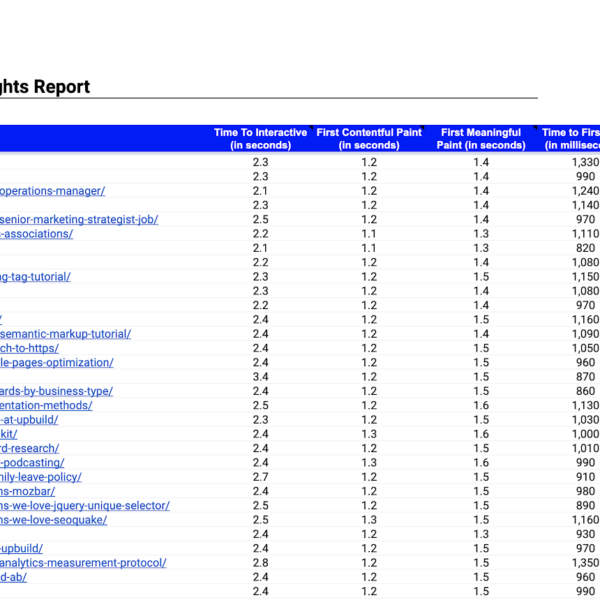This screenshot has height=600, width=600.
Task: Open the mozbar link
Action: (27, 492)
